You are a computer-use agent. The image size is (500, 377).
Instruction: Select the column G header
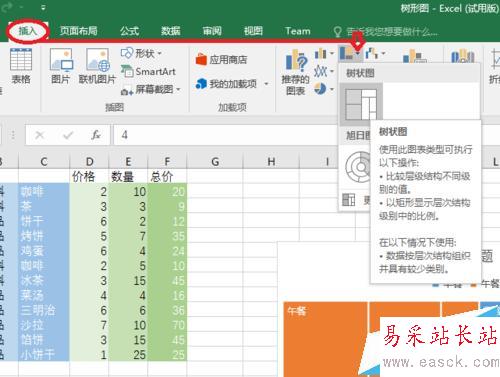coord(215,162)
